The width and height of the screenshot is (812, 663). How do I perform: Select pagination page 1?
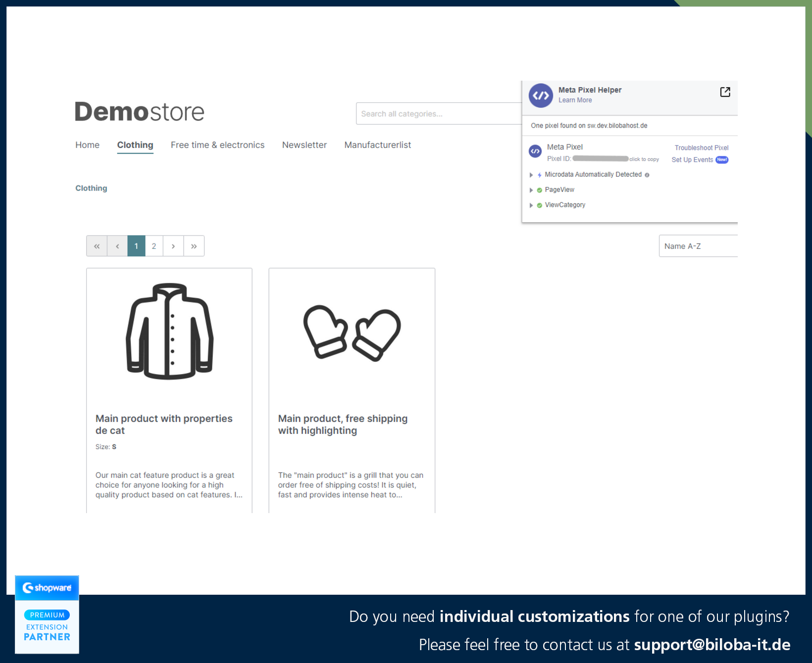(136, 246)
